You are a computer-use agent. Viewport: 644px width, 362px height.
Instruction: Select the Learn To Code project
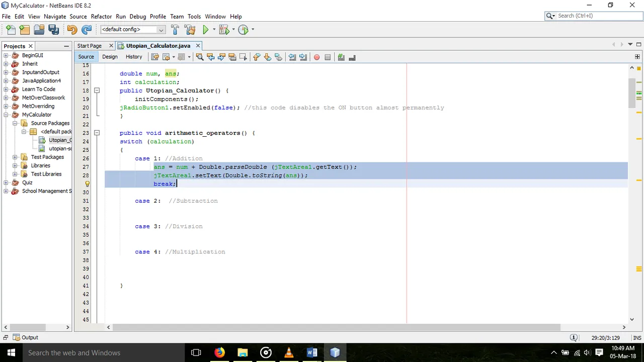39,89
